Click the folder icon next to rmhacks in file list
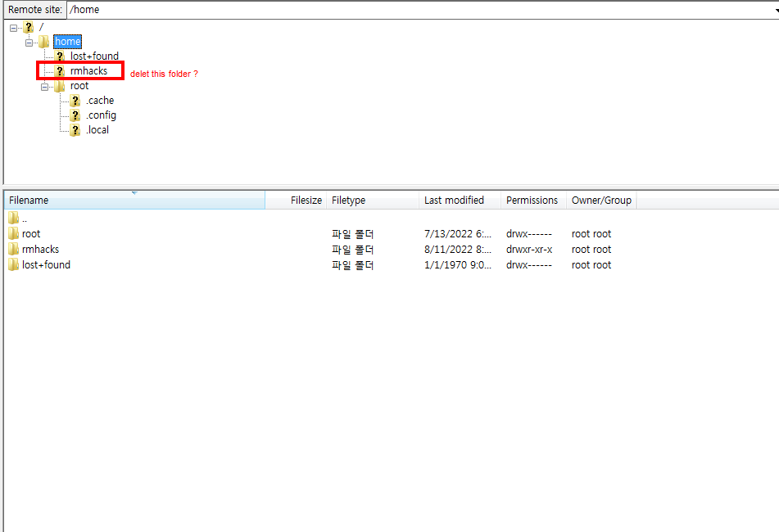779x532 pixels. (13, 249)
